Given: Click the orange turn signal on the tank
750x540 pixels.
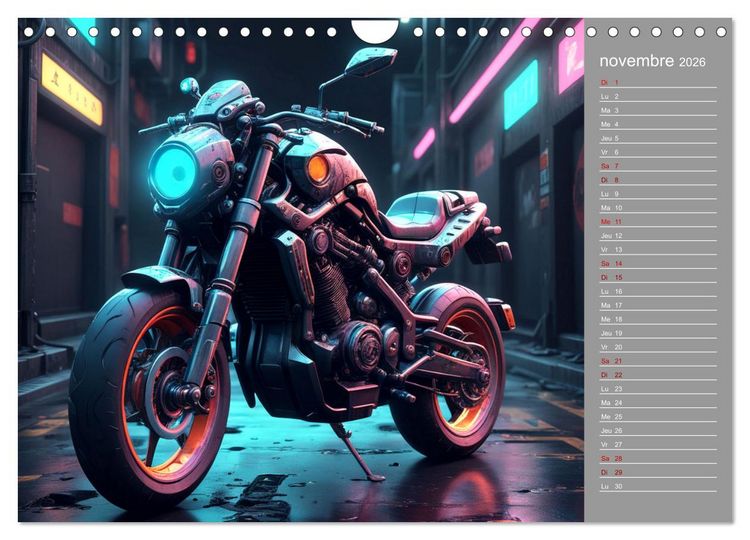Looking at the screenshot, I should pos(317,169).
